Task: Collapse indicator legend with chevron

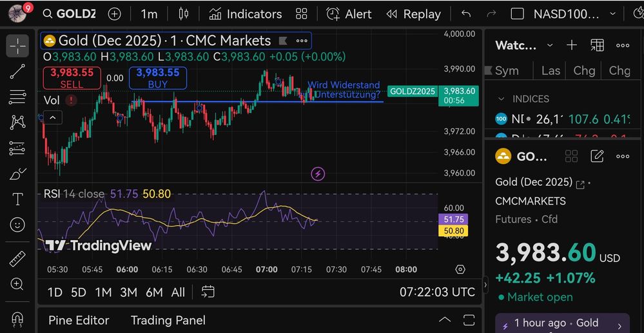Action: (x=52, y=118)
